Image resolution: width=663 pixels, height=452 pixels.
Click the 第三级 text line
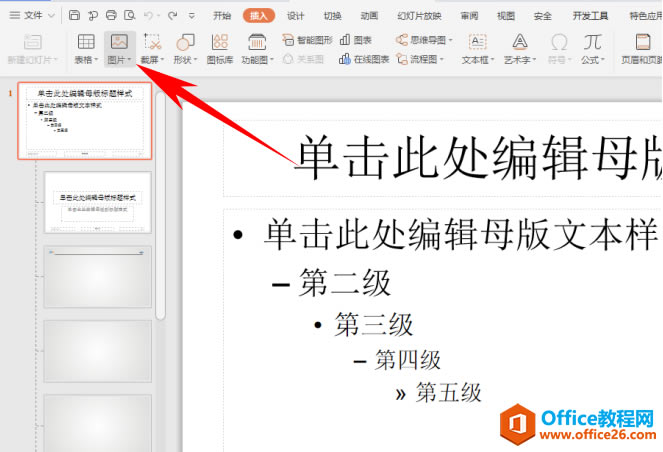click(x=374, y=325)
